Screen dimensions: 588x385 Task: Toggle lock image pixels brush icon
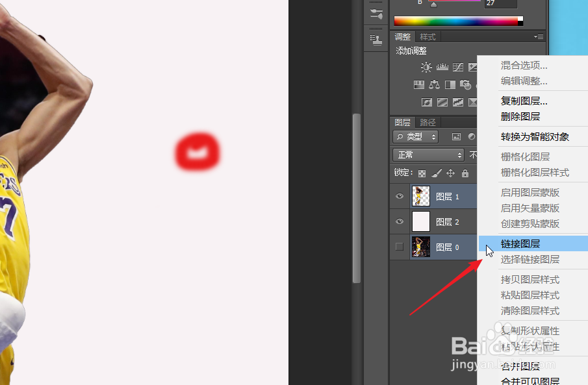coord(436,173)
